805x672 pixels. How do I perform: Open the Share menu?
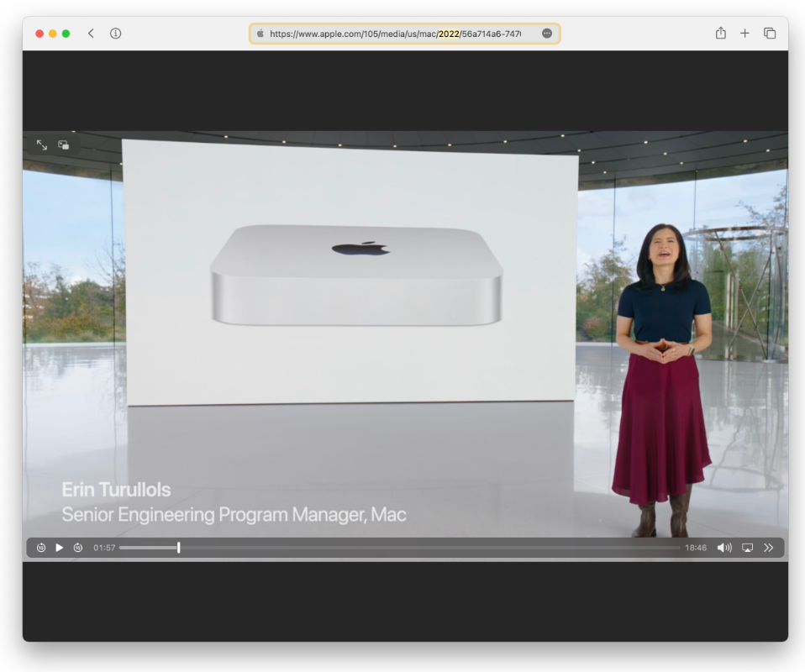tap(720, 34)
